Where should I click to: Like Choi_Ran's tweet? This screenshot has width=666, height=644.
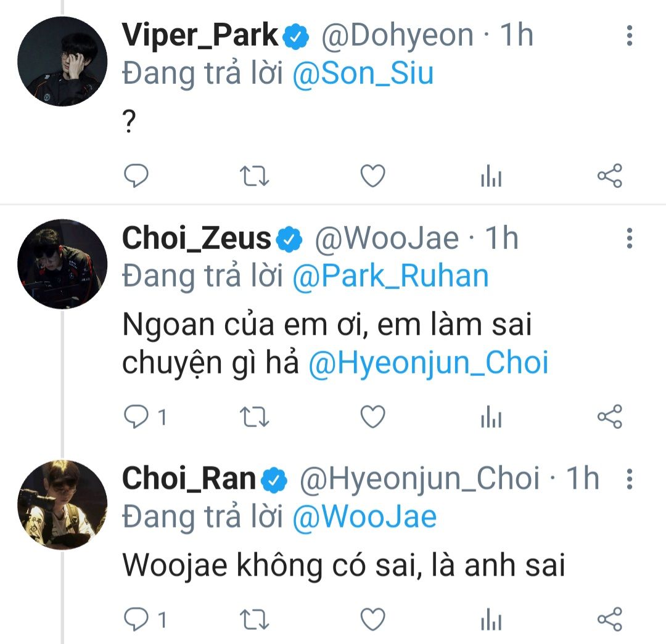(372, 619)
